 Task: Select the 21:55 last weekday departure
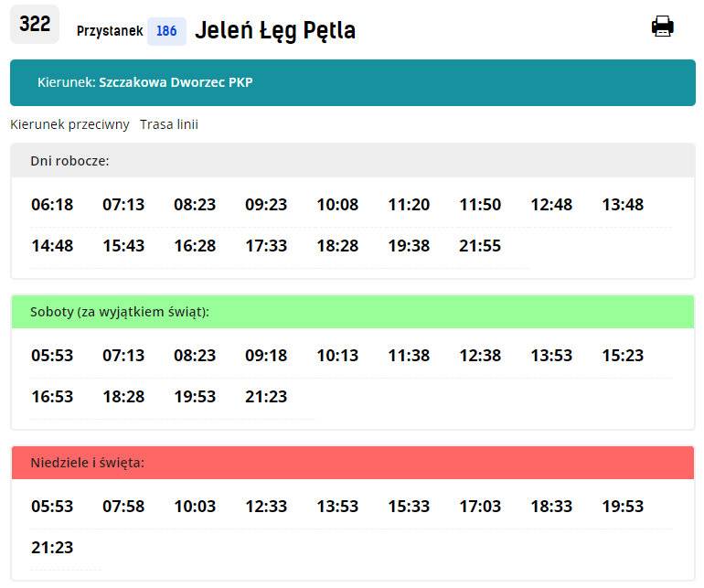point(480,246)
